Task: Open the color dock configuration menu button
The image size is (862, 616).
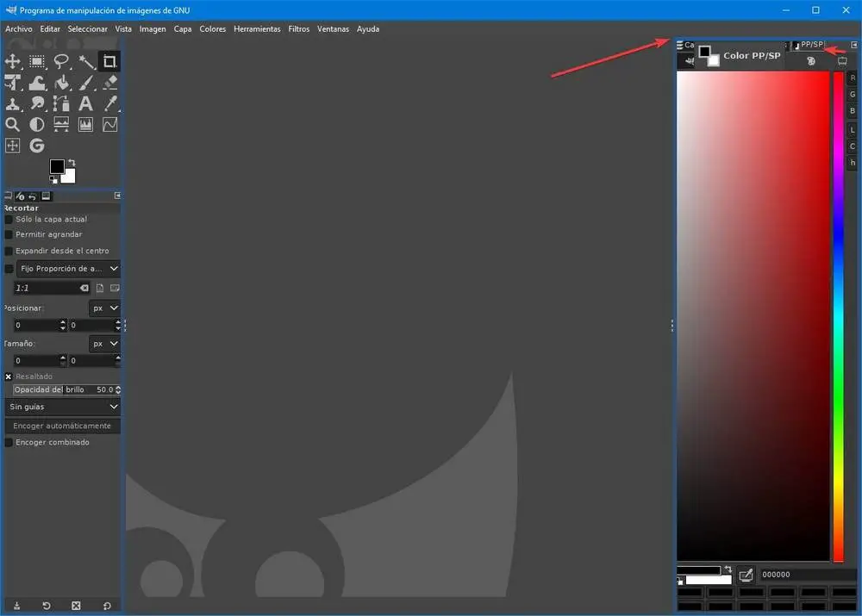Action: pos(853,45)
